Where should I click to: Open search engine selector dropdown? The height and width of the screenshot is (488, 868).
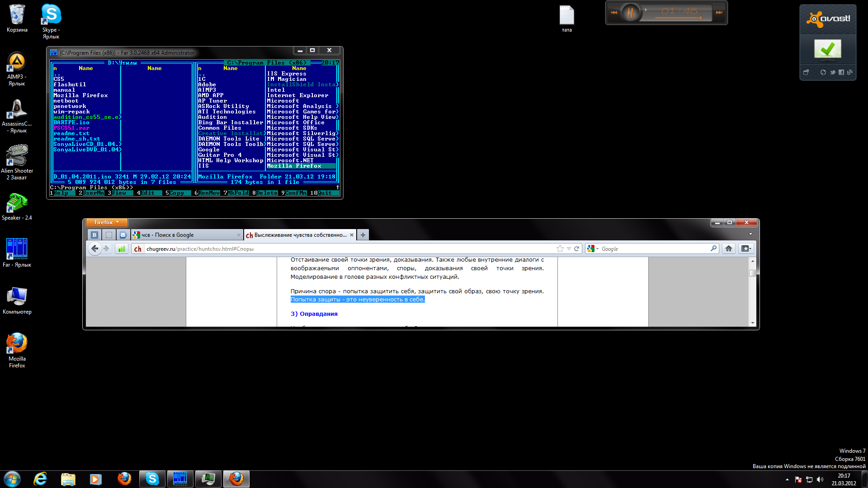[x=593, y=249]
